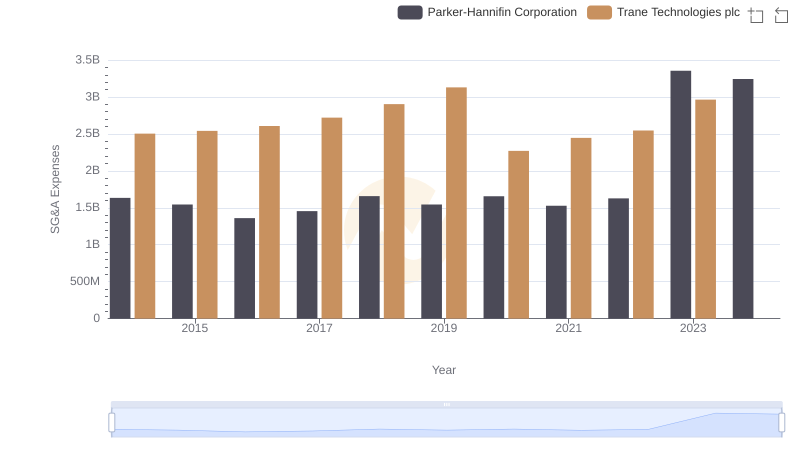
Task: Select Trane's orange bar for 2014
Action: pos(145,226)
